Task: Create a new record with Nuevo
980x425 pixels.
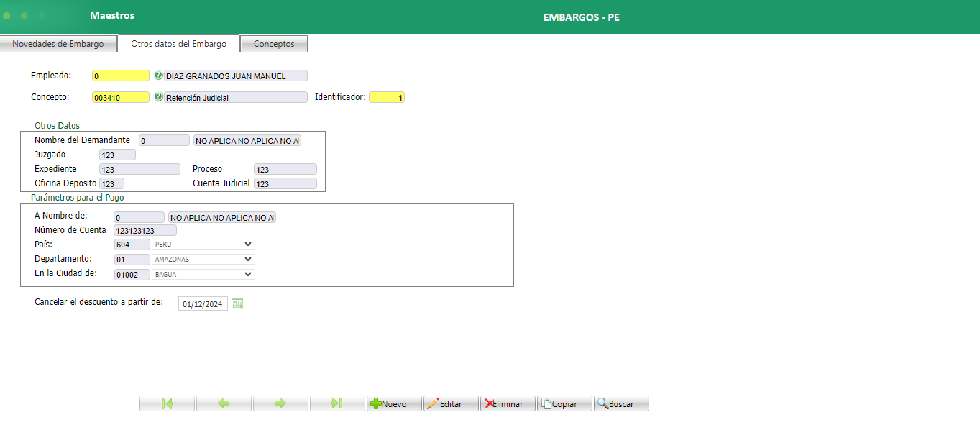Action: pos(394,403)
